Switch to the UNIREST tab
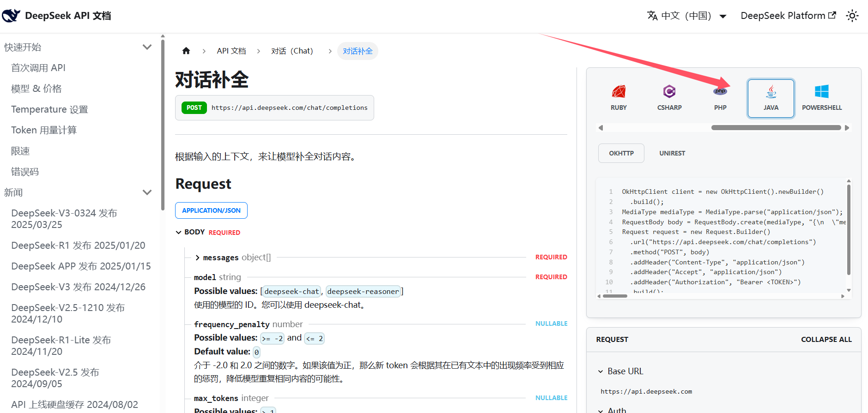Viewport: 868px width, 413px height. [x=672, y=153]
